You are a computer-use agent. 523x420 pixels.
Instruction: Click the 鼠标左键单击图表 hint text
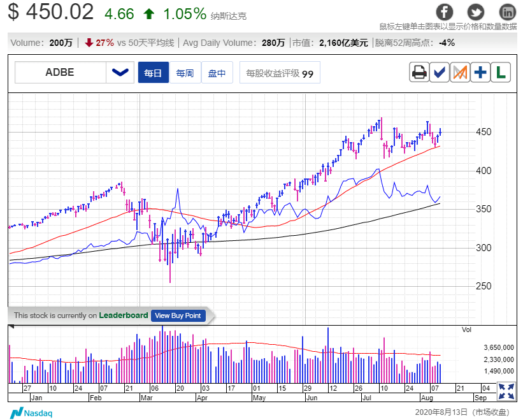(x=448, y=26)
